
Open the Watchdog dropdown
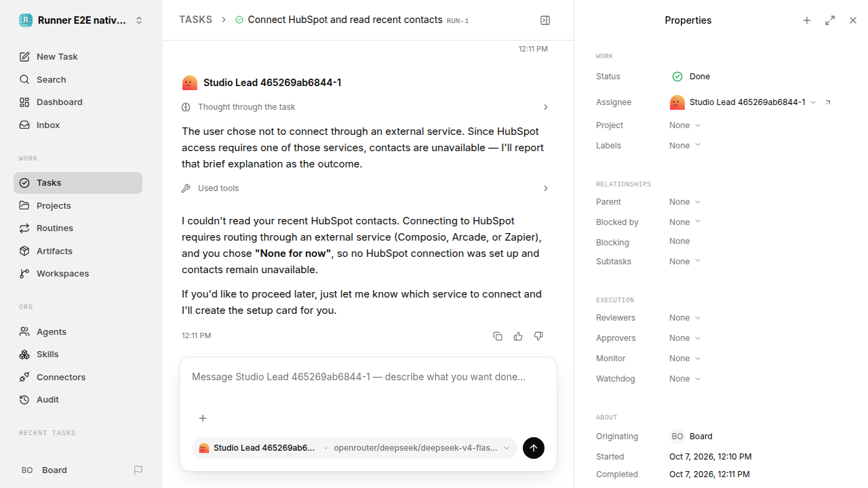pyautogui.click(x=685, y=379)
